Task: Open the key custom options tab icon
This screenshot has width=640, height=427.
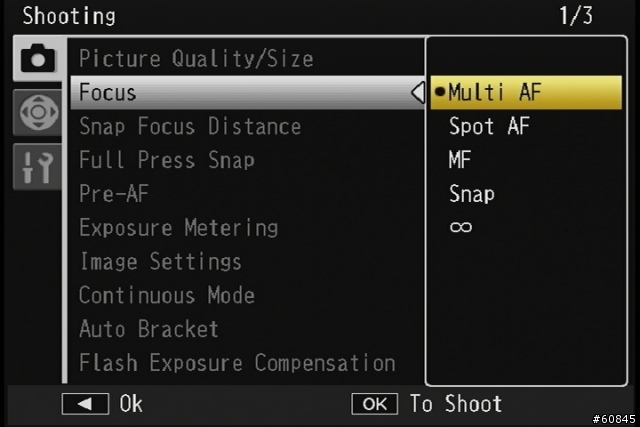Action: (38, 112)
